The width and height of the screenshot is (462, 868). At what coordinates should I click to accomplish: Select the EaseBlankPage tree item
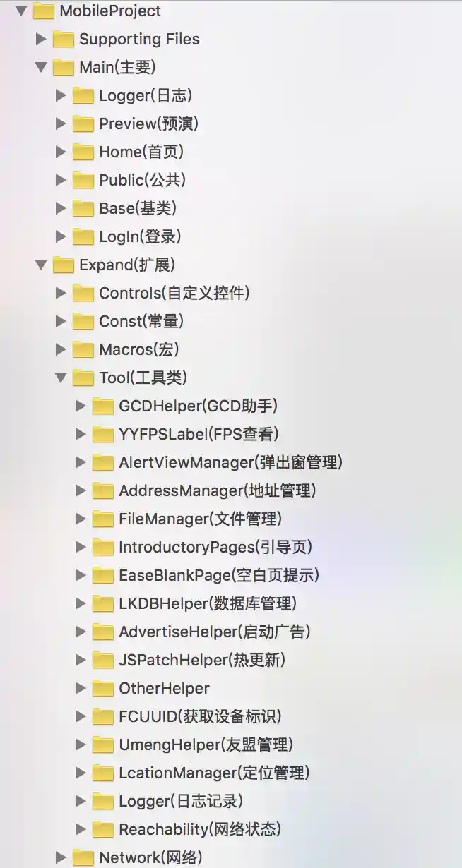[219, 575]
